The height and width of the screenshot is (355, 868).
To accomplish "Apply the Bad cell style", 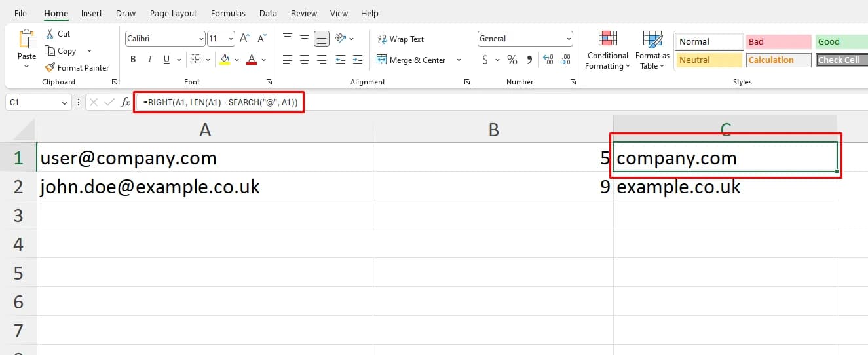I will click(x=778, y=41).
